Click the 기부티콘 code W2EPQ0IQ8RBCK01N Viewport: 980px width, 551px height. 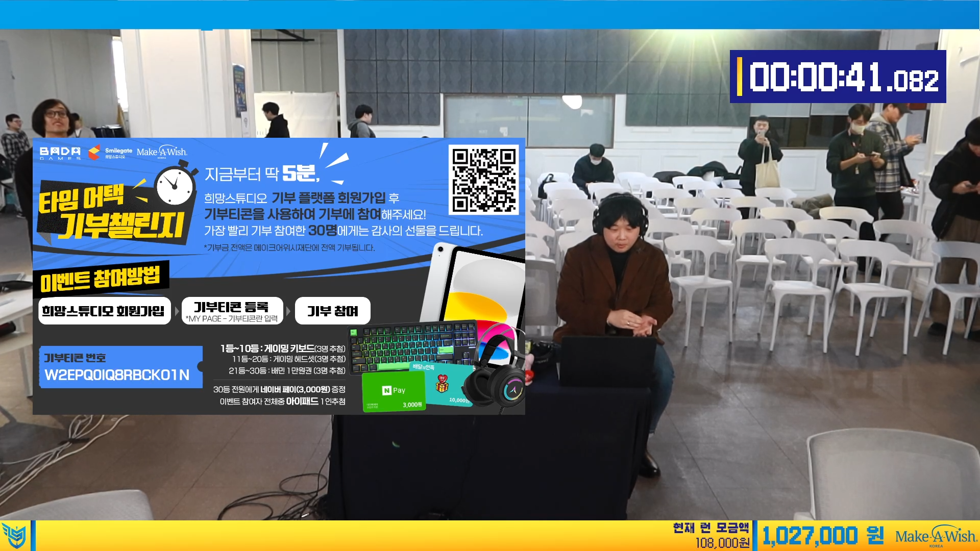point(117,375)
